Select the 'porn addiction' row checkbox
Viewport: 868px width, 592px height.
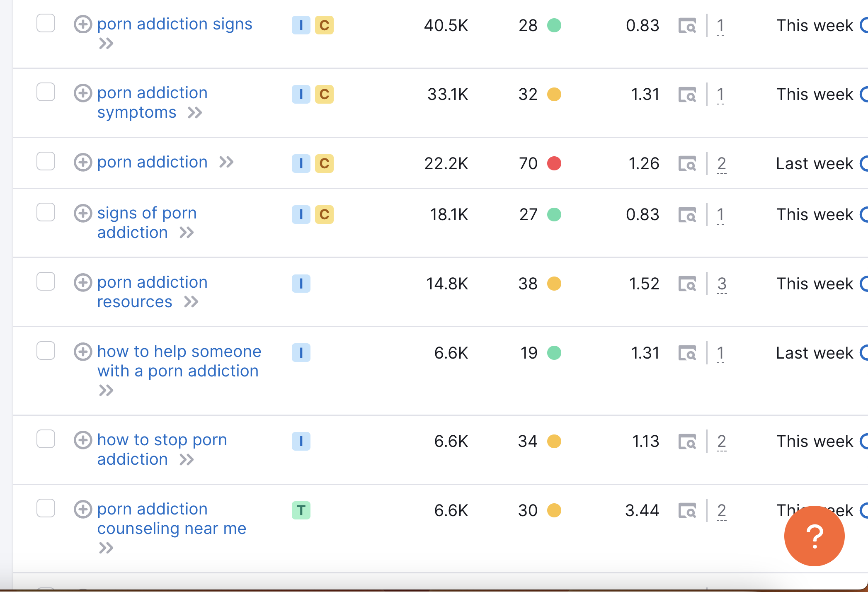[46, 161]
